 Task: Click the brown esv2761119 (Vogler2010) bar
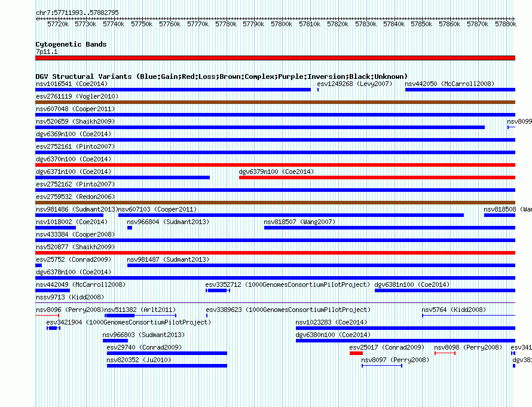(275, 102)
